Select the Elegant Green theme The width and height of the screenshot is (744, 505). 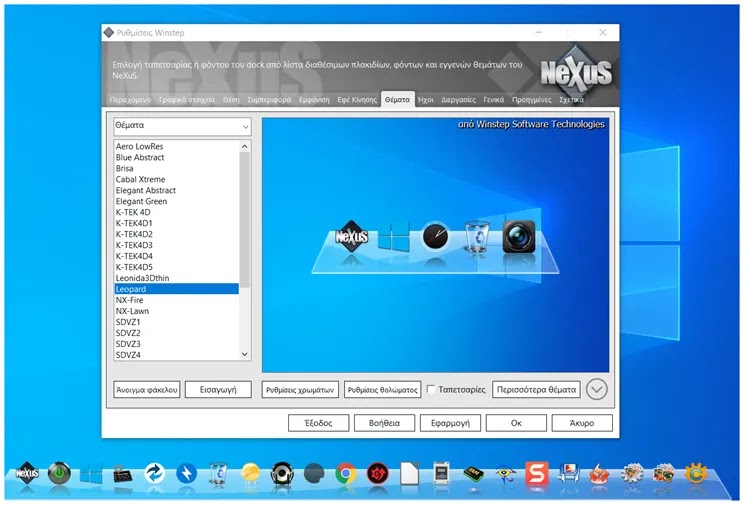[x=177, y=201]
